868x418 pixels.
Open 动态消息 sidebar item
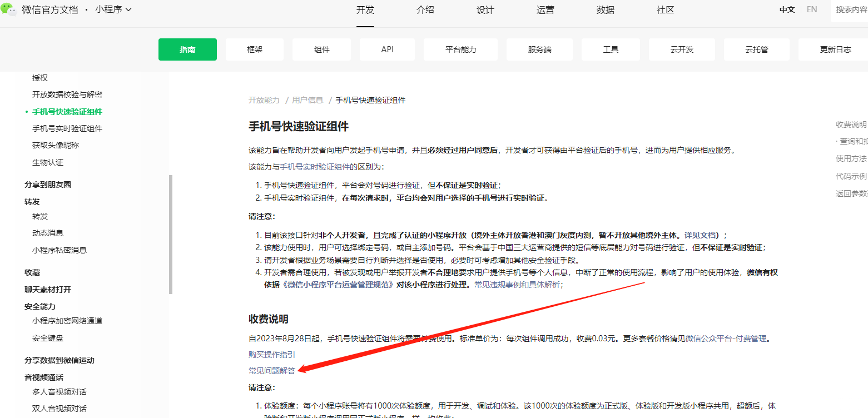[x=48, y=233]
